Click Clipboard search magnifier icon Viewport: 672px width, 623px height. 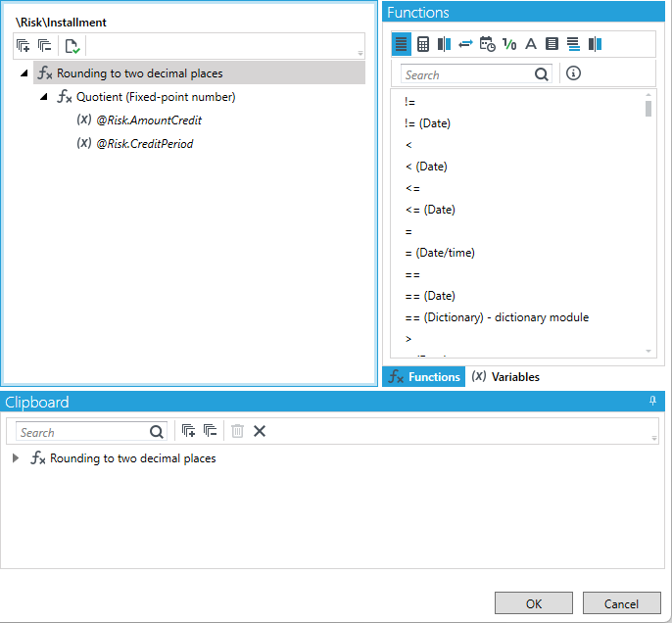157,432
